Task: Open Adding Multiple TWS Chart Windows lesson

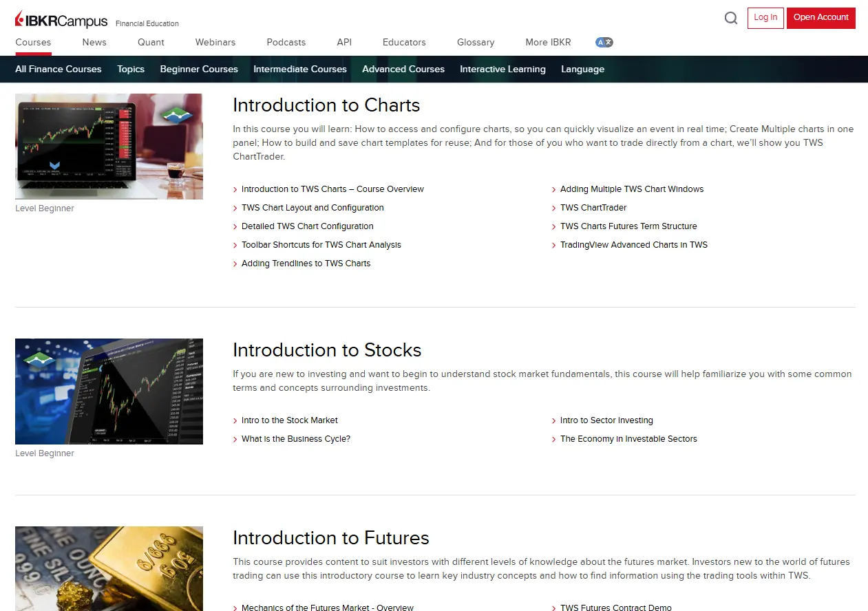Action: (x=632, y=189)
